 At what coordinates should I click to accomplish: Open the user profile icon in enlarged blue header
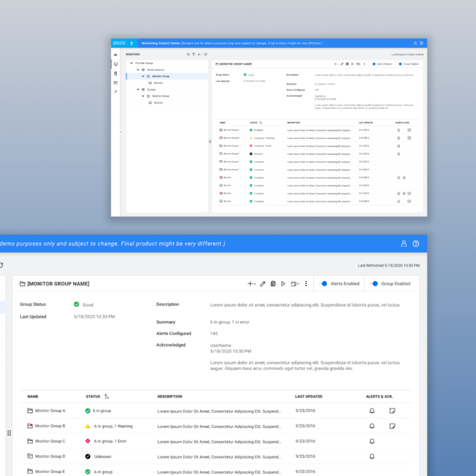point(404,243)
